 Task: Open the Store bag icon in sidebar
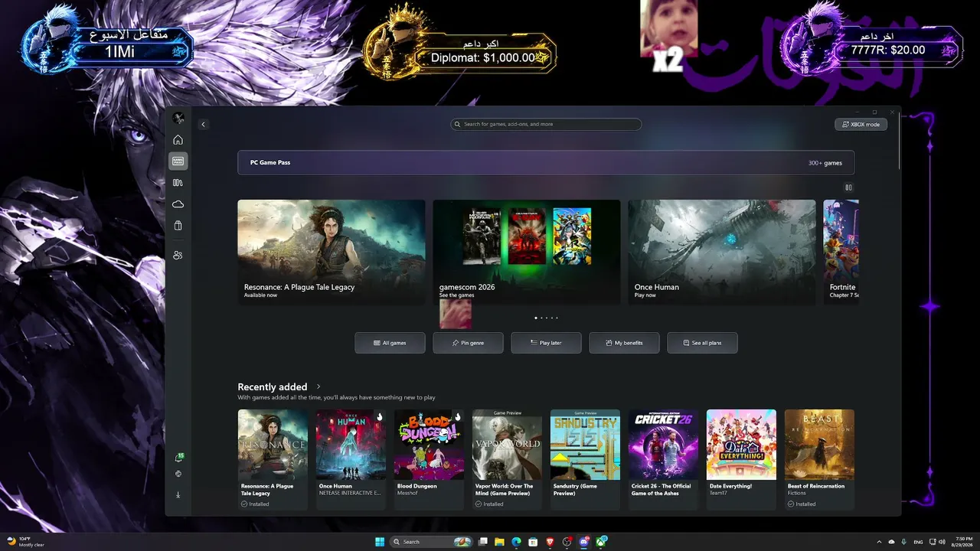click(178, 226)
